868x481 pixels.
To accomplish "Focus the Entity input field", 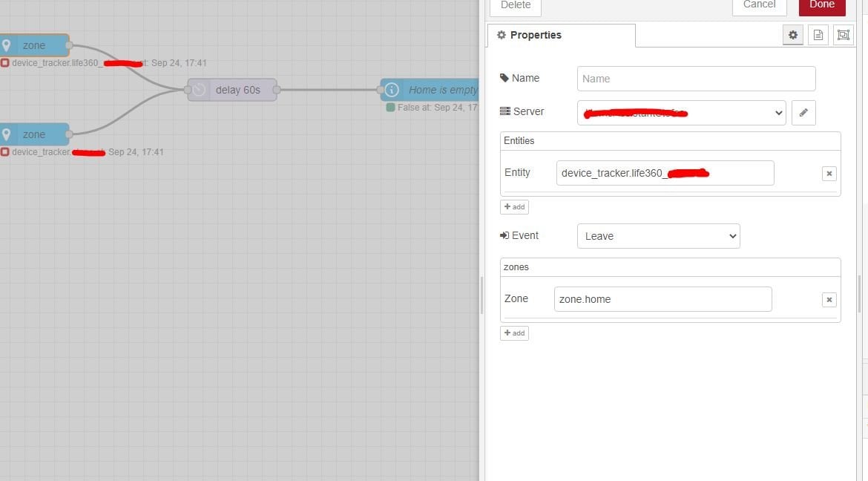I will coord(665,173).
